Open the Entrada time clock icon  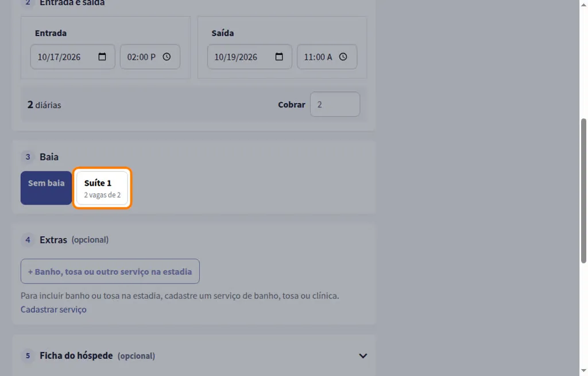[167, 57]
